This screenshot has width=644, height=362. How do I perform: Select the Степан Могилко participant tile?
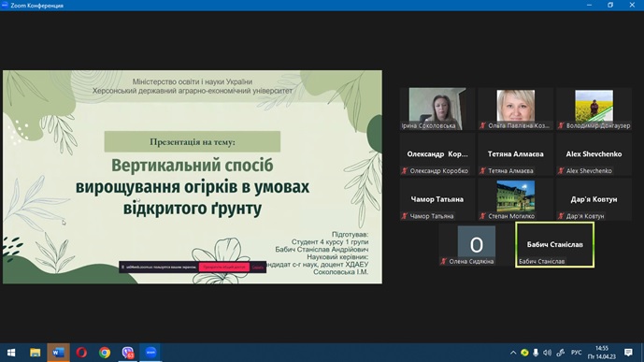pyautogui.click(x=515, y=199)
